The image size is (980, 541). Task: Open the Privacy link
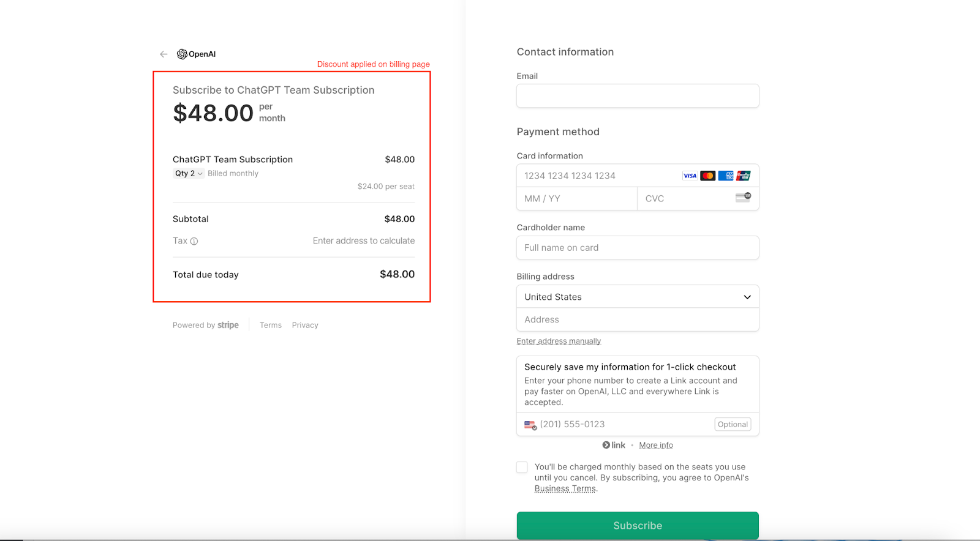coord(305,326)
